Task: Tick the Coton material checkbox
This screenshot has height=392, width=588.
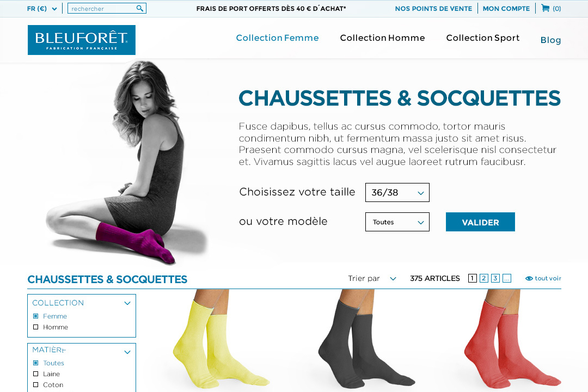Action: (35, 385)
